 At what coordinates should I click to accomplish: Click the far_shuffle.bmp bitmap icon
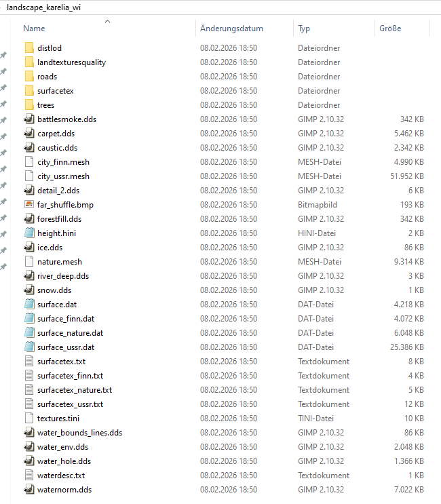(x=28, y=205)
